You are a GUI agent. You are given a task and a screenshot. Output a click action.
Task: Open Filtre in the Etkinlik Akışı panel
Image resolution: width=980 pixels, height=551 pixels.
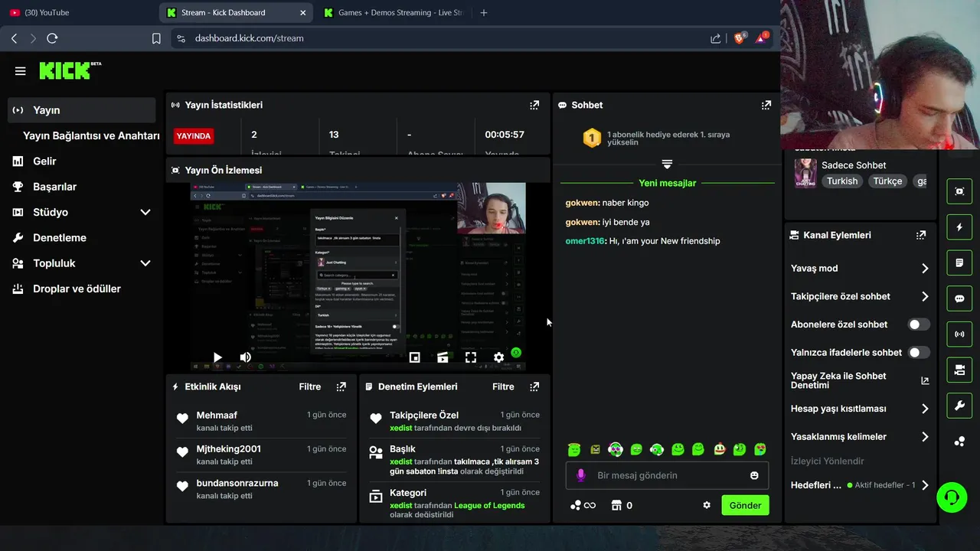(x=310, y=386)
